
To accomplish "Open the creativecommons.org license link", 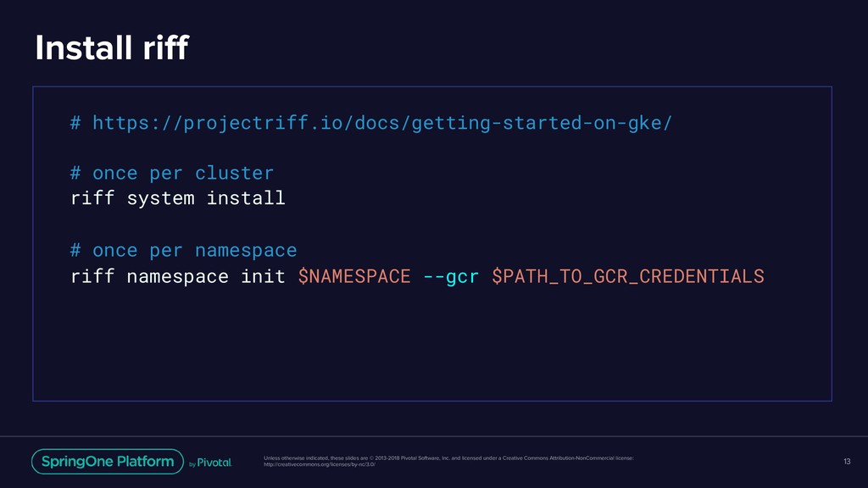I will (x=320, y=464).
